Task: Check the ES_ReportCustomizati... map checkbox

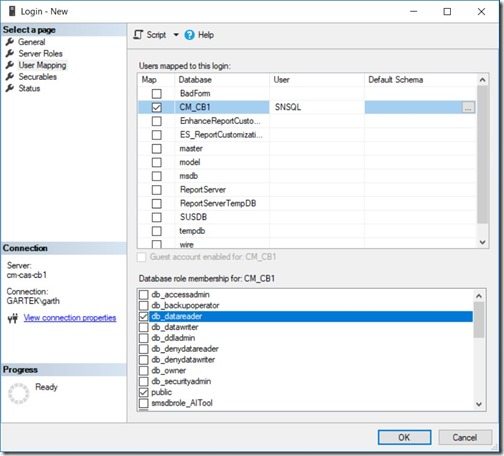Action: coord(157,135)
